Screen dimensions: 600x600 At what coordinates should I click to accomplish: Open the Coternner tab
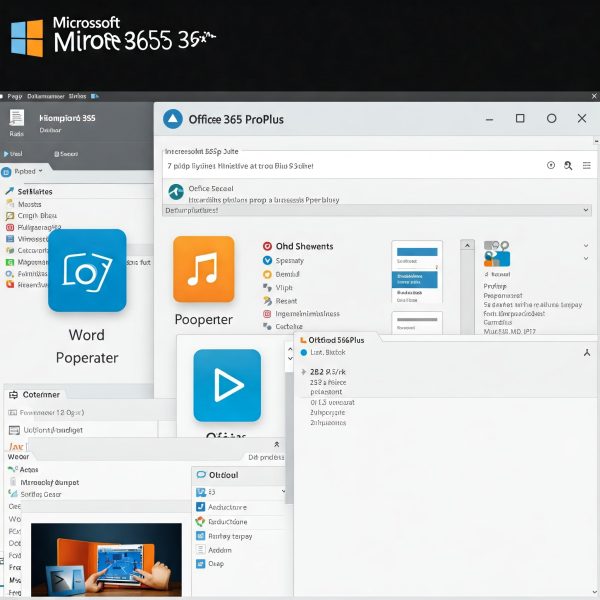(x=34, y=395)
